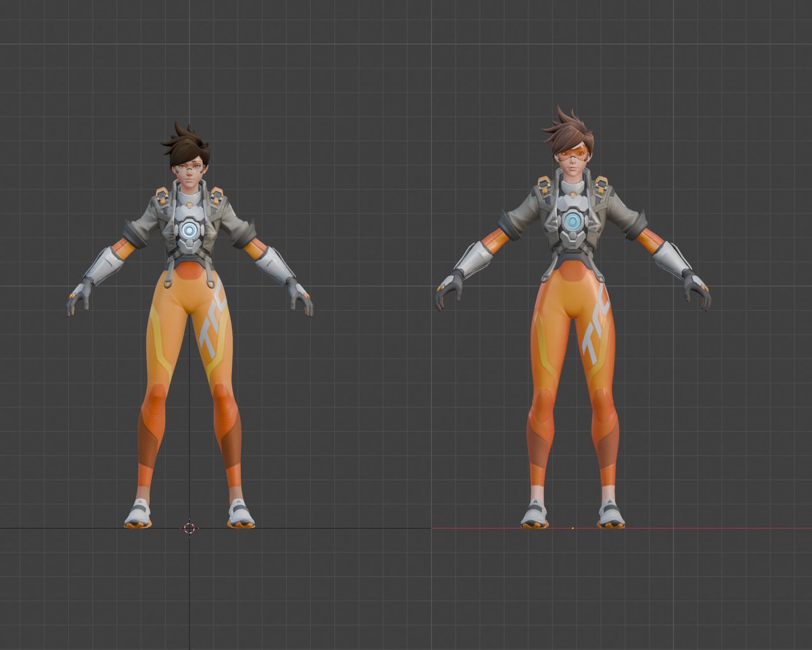Click the orange origin dot under right model

pos(572,528)
